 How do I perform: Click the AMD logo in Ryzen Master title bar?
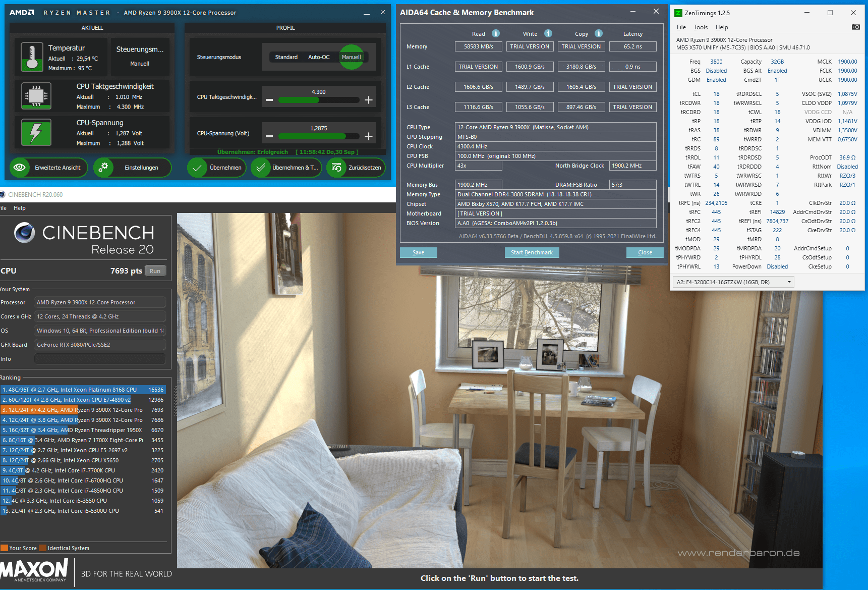pyautogui.click(x=22, y=12)
